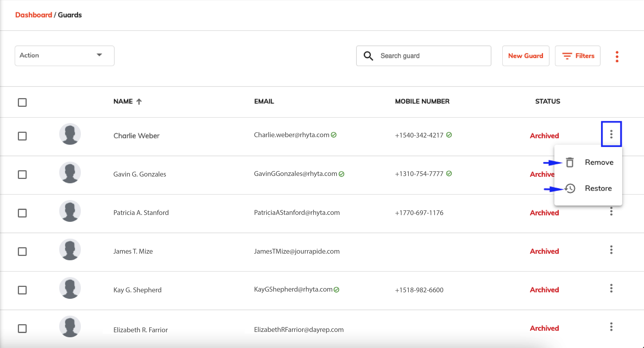
Task: Click the name Patricia A. Stanford
Action: click(141, 212)
